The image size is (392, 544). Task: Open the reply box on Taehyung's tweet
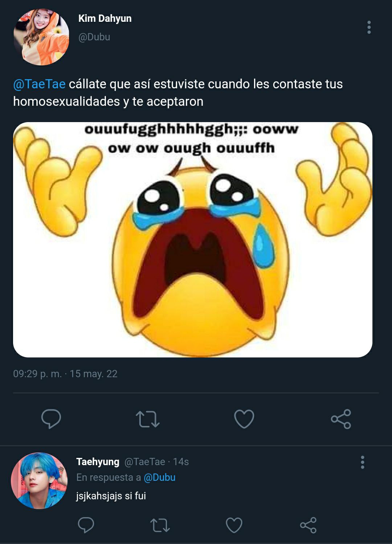tap(86, 525)
